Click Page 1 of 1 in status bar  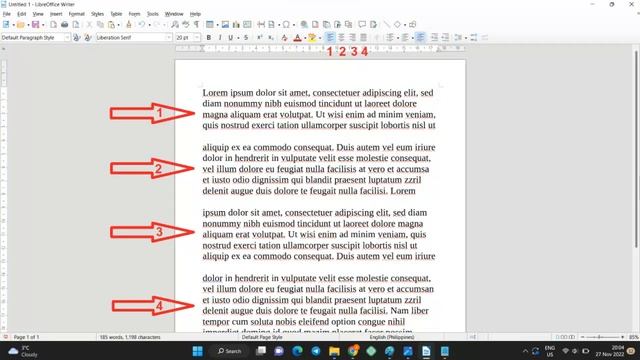(x=27, y=337)
